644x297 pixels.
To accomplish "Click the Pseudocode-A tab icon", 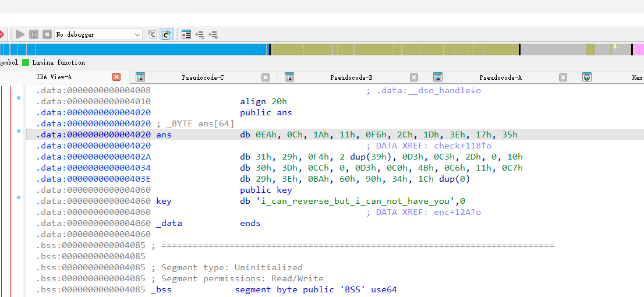I will click(438, 77).
